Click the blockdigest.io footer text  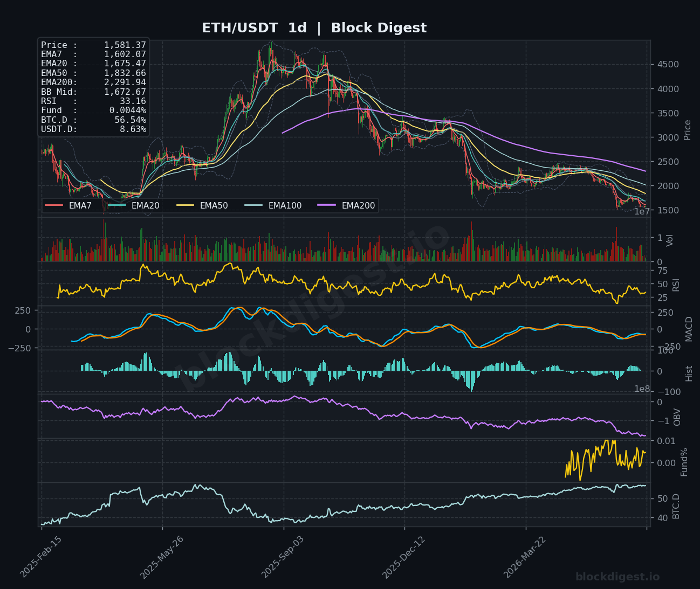617,577
